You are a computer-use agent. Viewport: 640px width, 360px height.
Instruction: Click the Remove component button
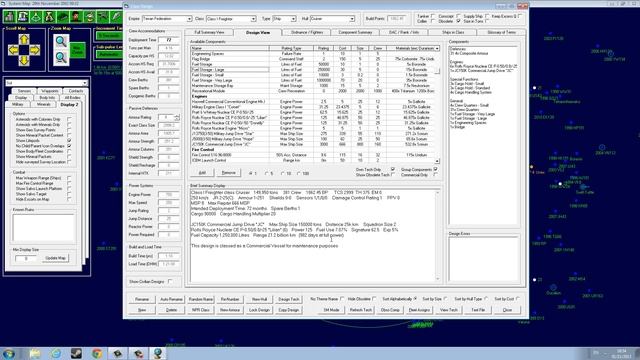pos(228,173)
